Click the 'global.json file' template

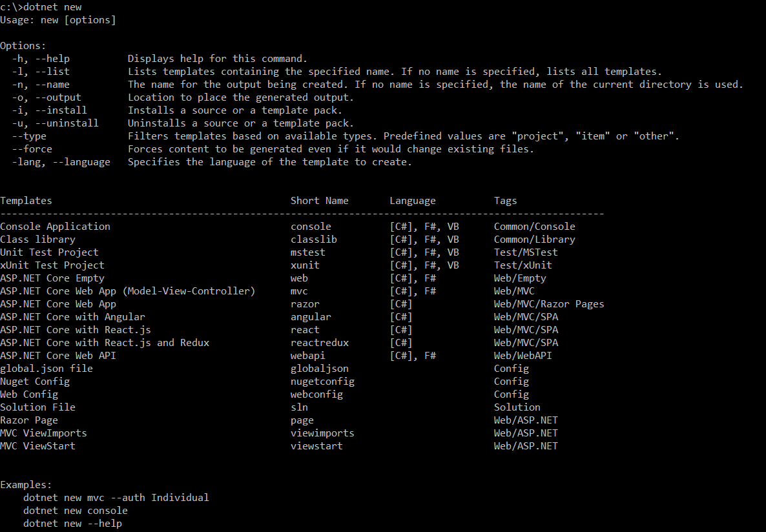click(x=47, y=369)
